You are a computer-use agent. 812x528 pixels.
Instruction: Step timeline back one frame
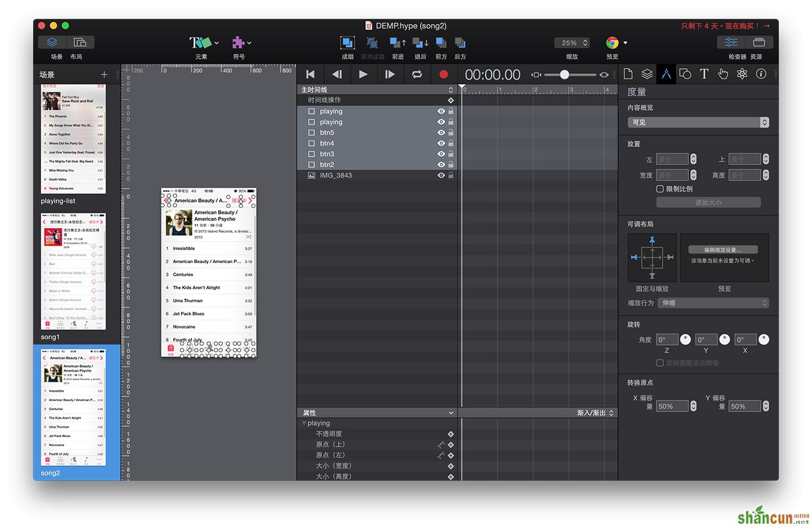click(x=337, y=74)
